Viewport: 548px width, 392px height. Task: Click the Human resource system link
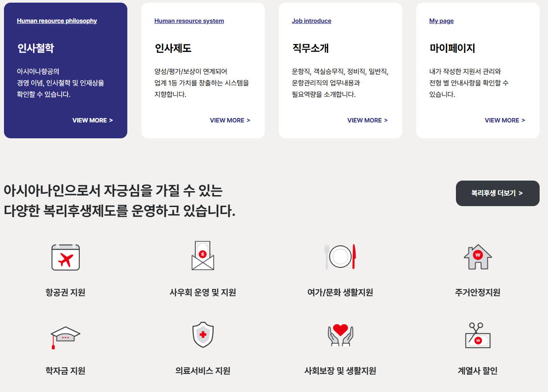coord(189,21)
